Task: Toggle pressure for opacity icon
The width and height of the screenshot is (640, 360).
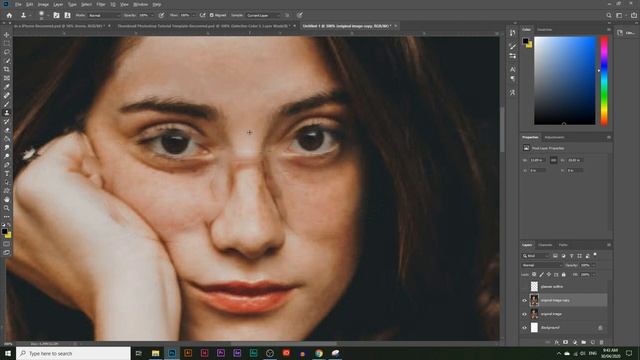Action: tap(162, 15)
